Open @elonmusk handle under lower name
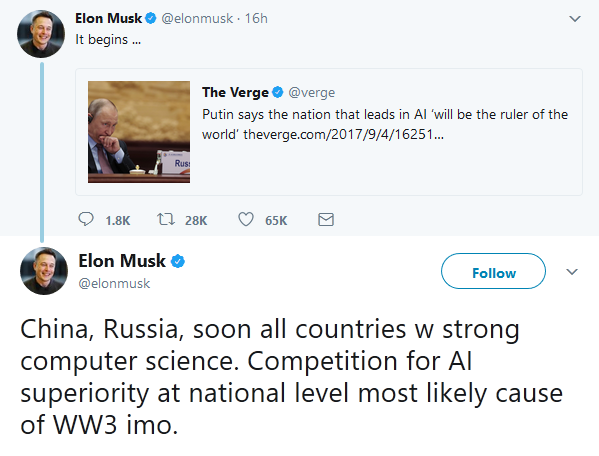 coord(114,283)
